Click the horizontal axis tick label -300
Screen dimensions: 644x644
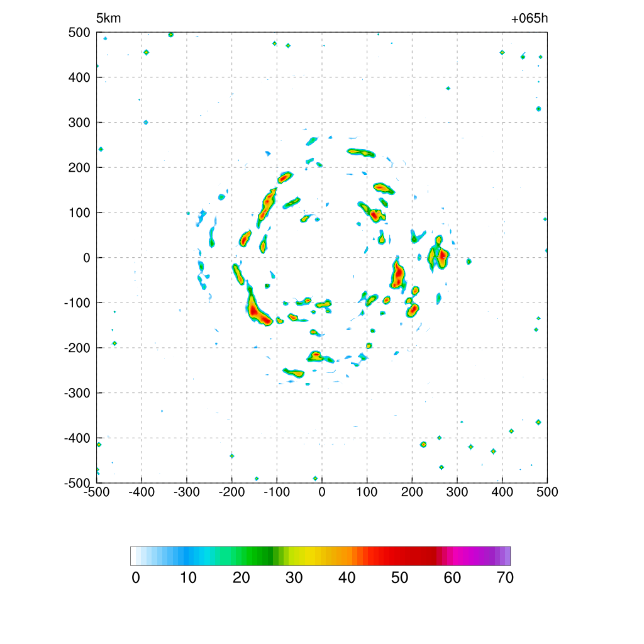click(187, 492)
